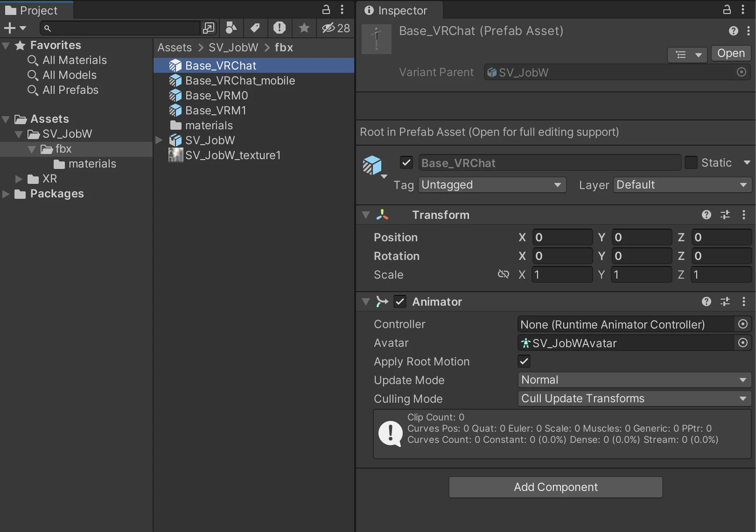756x532 pixels.
Task: Open the Tag dropdown showing Untagged
Action: click(492, 185)
